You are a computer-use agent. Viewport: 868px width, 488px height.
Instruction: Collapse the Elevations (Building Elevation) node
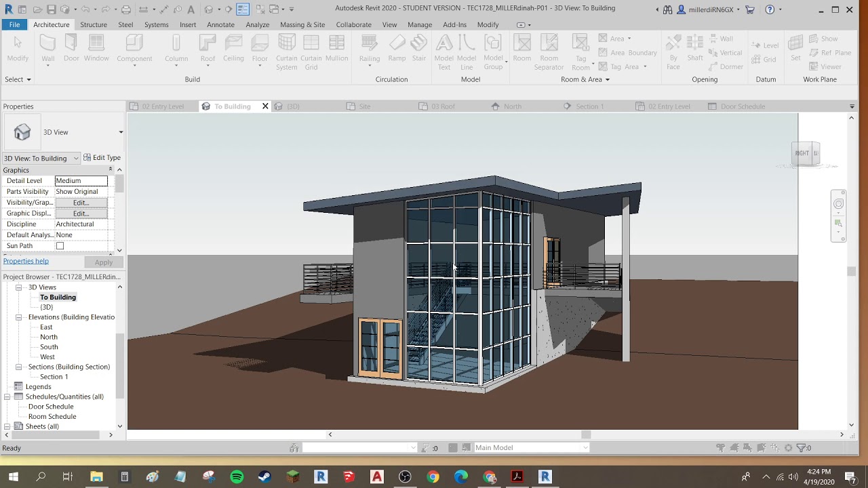[x=19, y=317]
